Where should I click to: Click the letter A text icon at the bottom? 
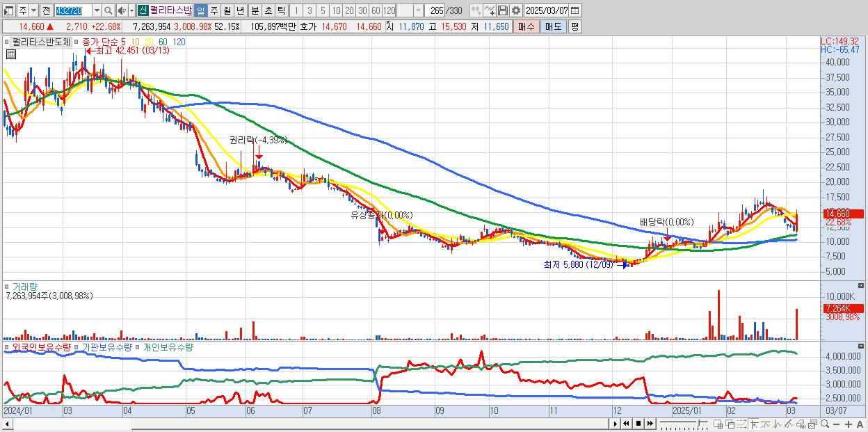point(860,424)
